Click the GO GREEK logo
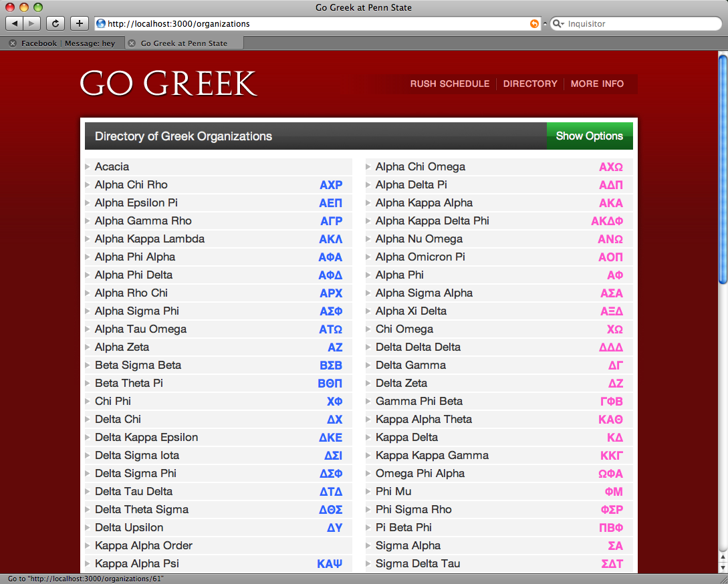The height and width of the screenshot is (584, 728). [x=168, y=84]
